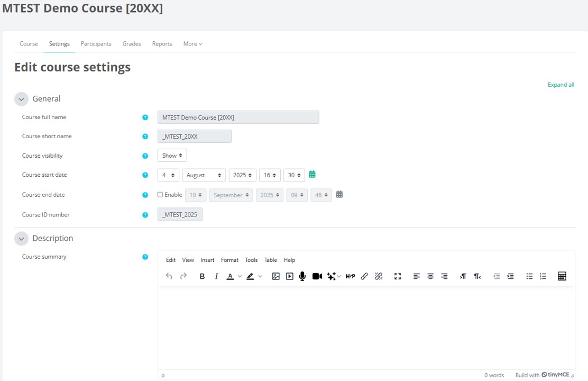Click the tinyMCE build link
Viewport: 588px width, 381px height.
[x=555, y=375]
